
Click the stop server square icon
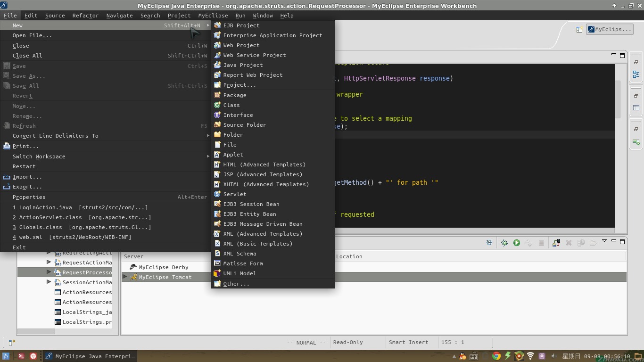tap(541, 243)
